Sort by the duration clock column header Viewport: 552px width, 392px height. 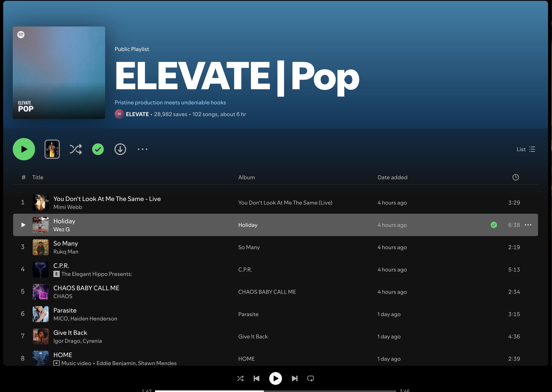tap(515, 177)
